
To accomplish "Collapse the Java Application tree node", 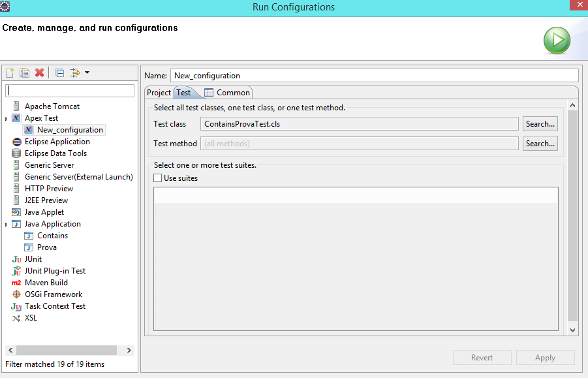I will coord(7,225).
